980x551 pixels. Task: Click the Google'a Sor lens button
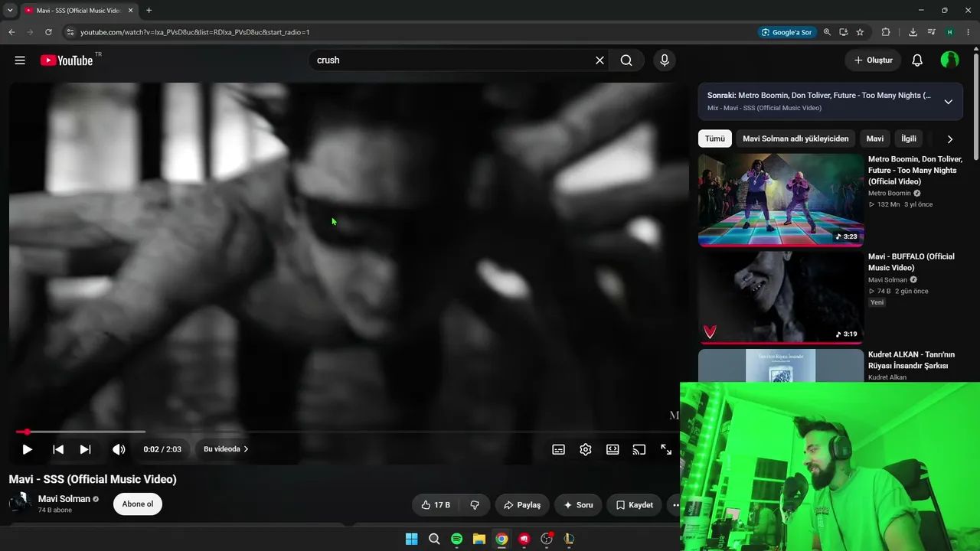click(x=786, y=32)
